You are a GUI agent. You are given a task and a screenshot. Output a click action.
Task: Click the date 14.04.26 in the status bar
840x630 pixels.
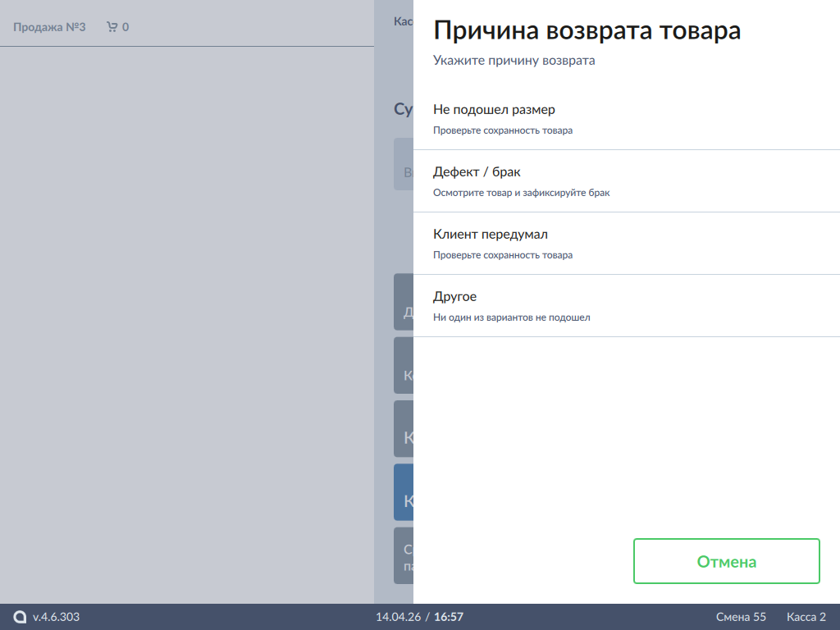(x=398, y=617)
